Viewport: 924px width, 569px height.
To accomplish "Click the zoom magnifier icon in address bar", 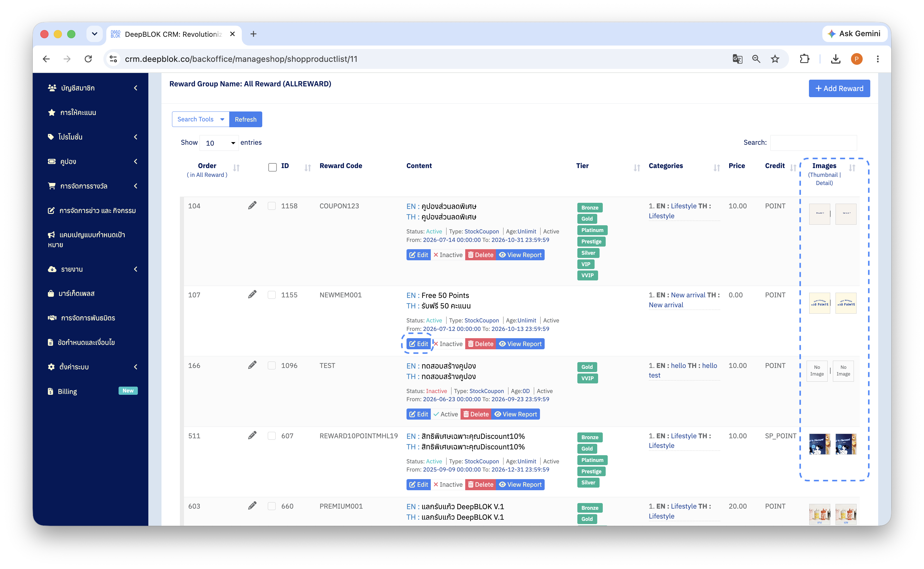I will point(756,59).
